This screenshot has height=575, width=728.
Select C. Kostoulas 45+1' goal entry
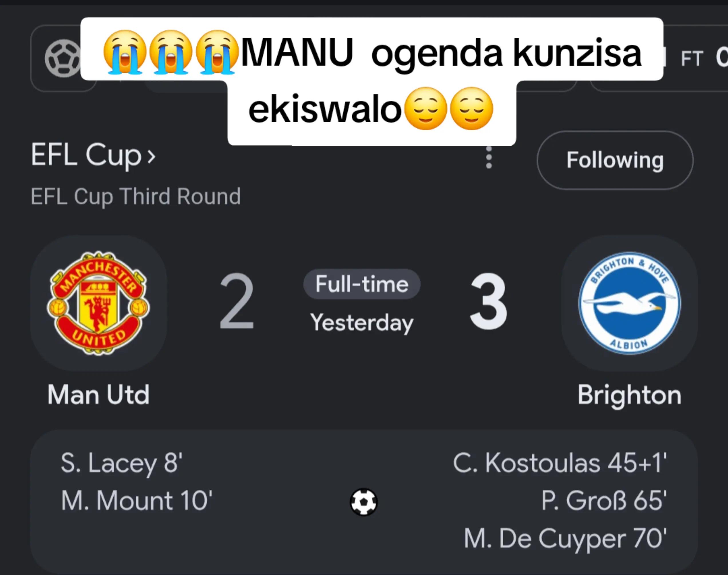[559, 463]
